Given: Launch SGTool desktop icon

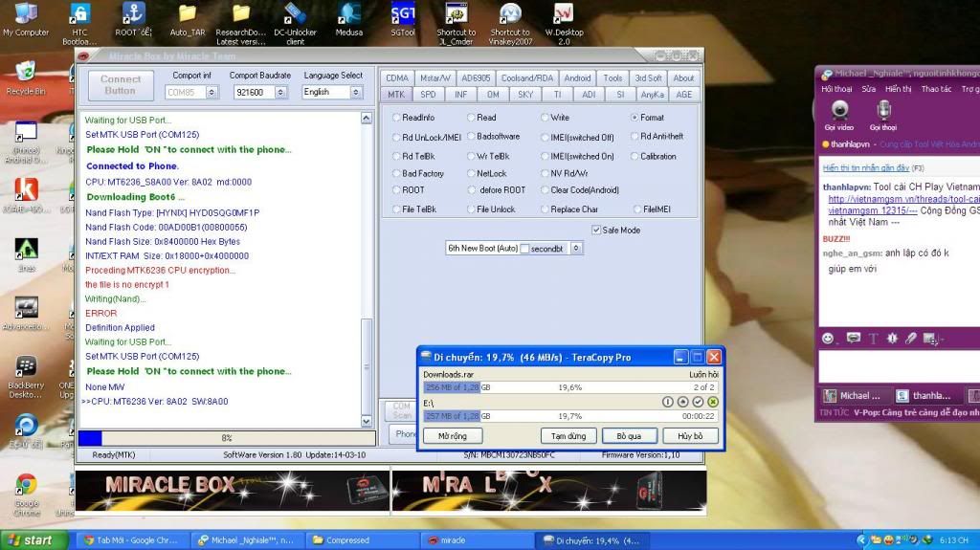Looking at the screenshot, I should pyautogui.click(x=403, y=20).
